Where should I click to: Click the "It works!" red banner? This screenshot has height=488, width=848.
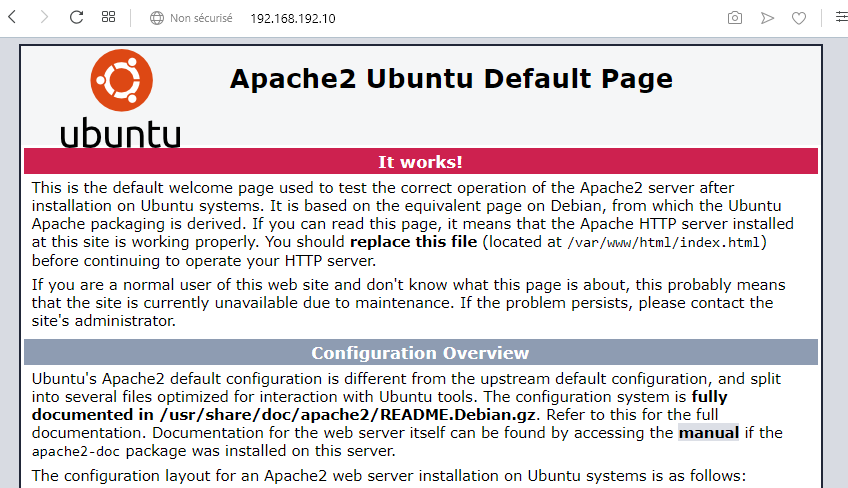click(420, 162)
